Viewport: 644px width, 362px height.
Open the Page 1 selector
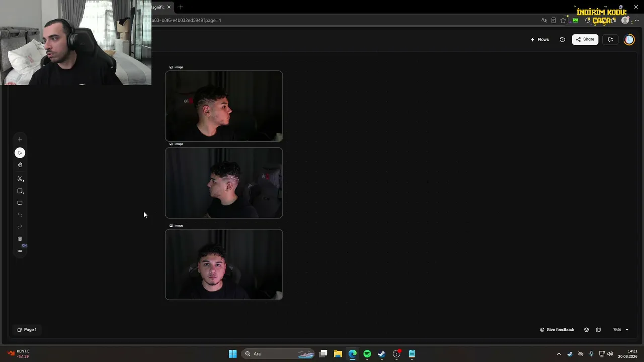(27, 330)
